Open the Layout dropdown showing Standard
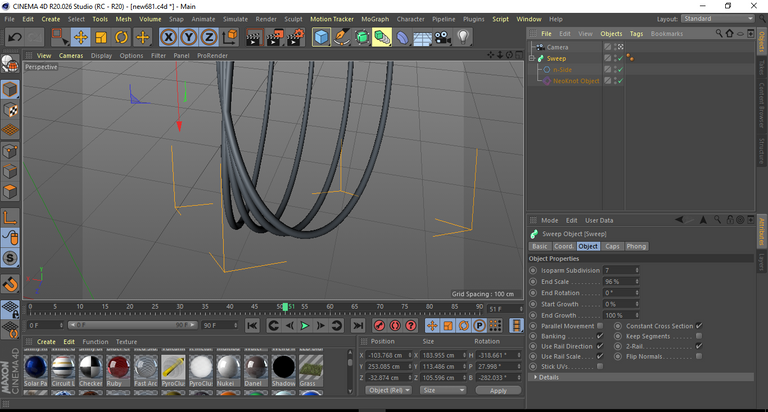This screenshot has height=412, width=768. (x=718, y=19)
